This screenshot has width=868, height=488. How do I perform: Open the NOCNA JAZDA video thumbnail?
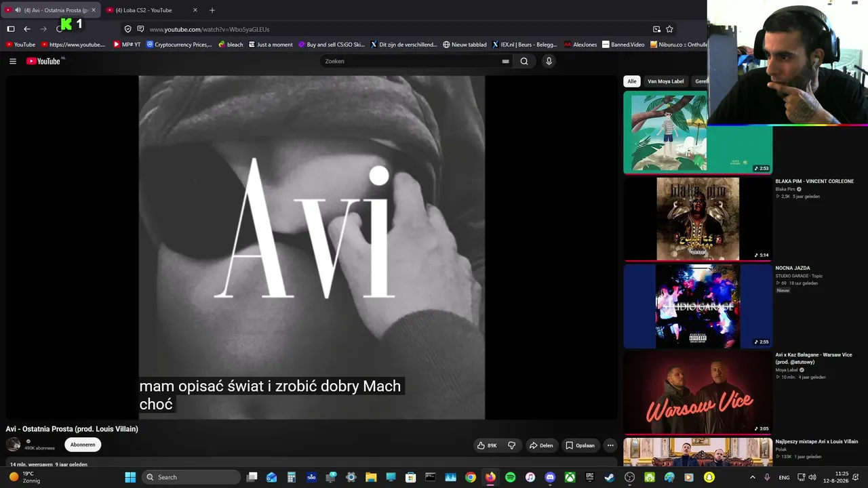point(698,306)
